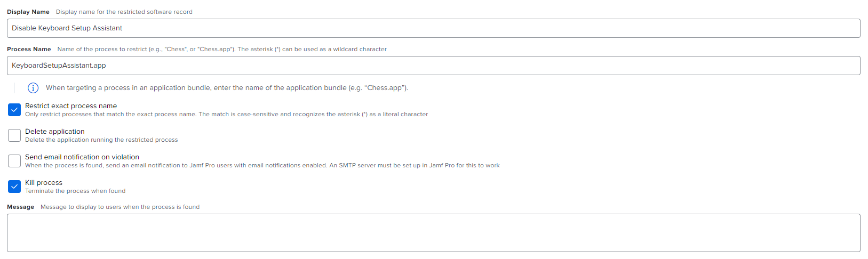Viewport: 868px width, 259px height.
Task: Click the SMTP server notification description text
Action: [x=262, y=165]
